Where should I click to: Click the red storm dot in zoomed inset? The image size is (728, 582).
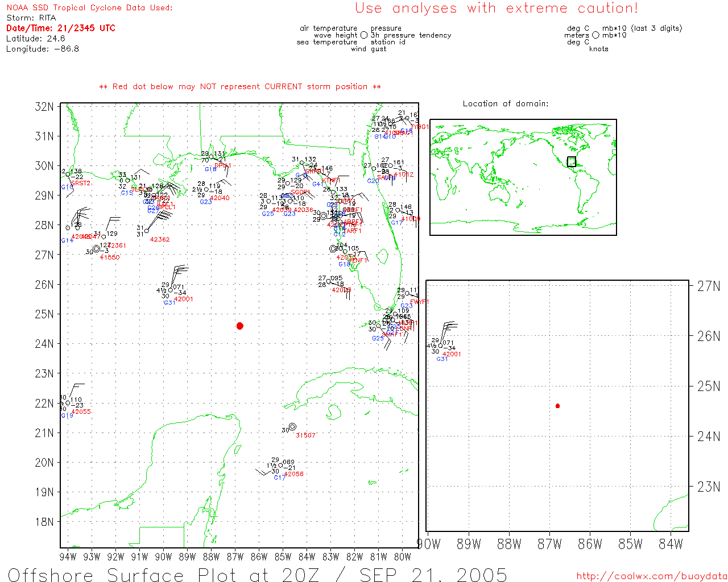[x=557, y=406]
